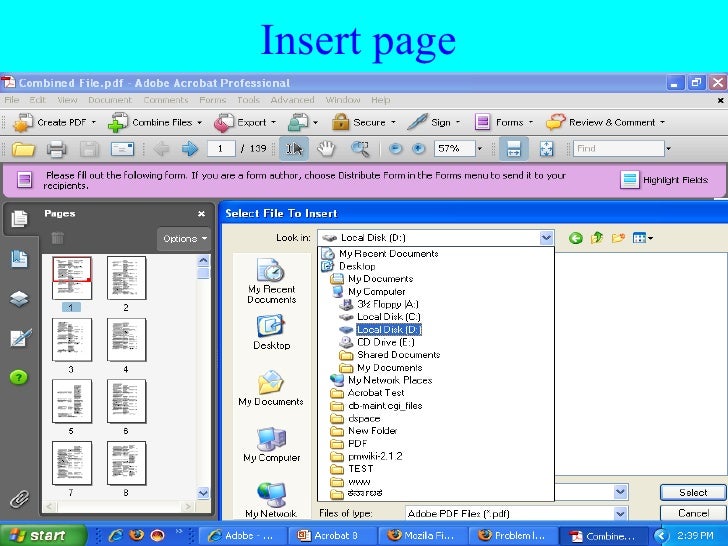
Task: Click Up One Level folder icon
Action: click(597, 238)
